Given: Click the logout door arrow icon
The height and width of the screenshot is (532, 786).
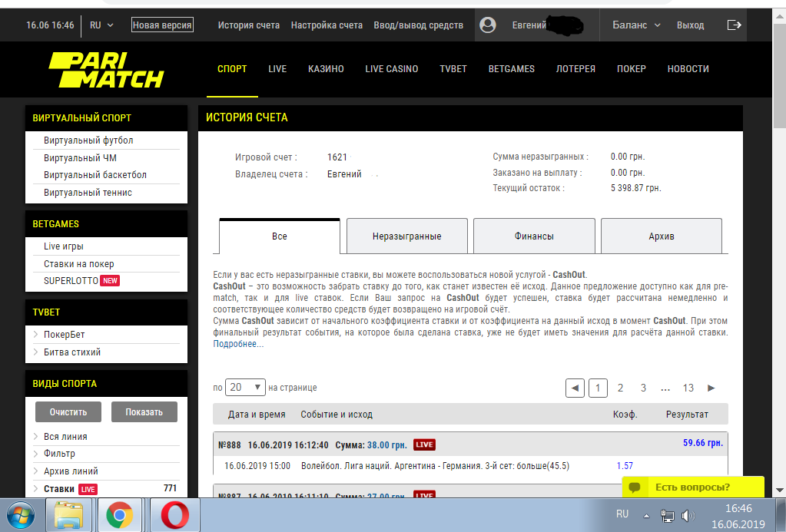Looking at the screenshot, I should click(x=734, y=25).
